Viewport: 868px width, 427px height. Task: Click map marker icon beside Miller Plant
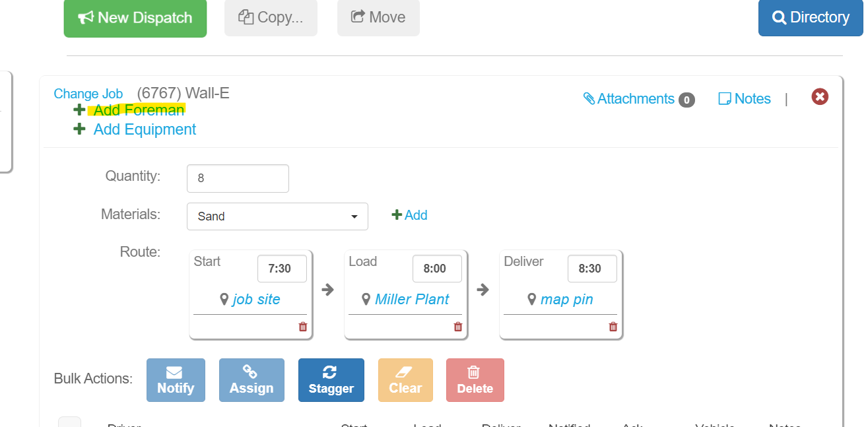click(x=366, y=300)
